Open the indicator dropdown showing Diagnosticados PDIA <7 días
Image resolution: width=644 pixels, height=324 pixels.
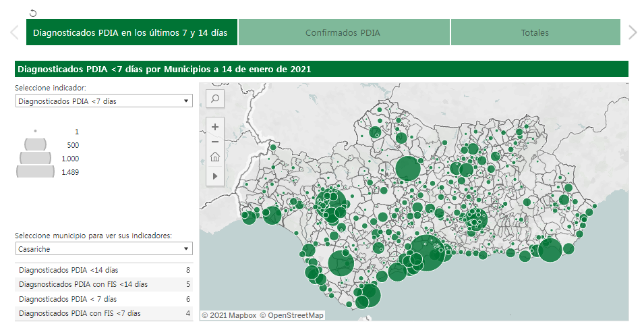104,101
